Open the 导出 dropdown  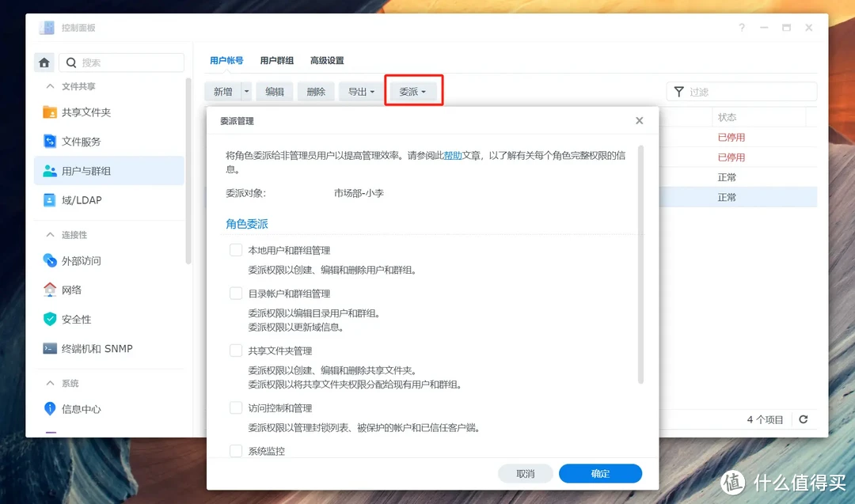coord(360,91)
